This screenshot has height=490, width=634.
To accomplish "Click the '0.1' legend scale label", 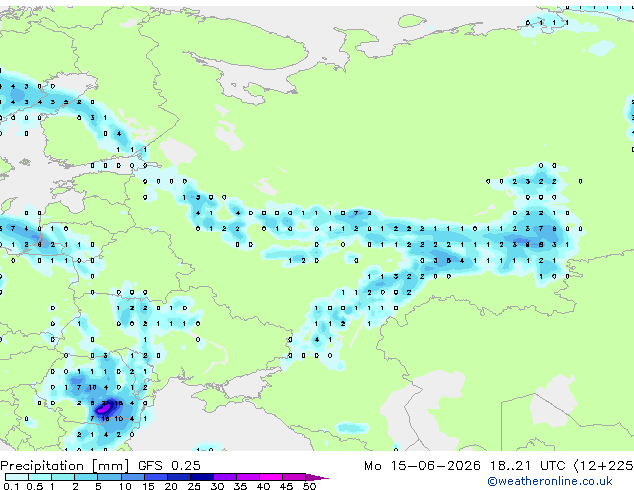I will [11, 486].
